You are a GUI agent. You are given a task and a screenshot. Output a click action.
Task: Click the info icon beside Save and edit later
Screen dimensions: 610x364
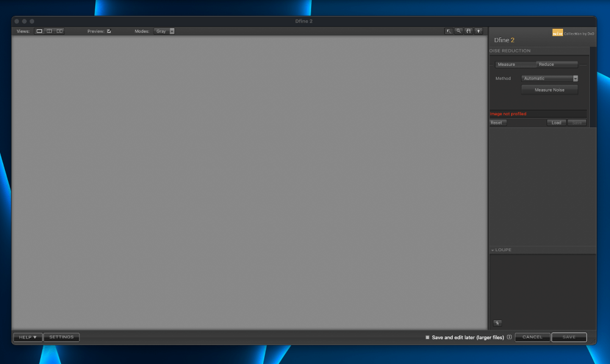point(509,337)
